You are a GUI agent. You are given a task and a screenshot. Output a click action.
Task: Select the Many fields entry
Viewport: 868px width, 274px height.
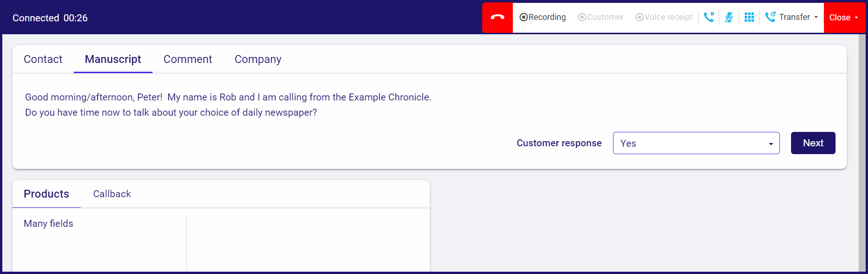click(49, 224)
